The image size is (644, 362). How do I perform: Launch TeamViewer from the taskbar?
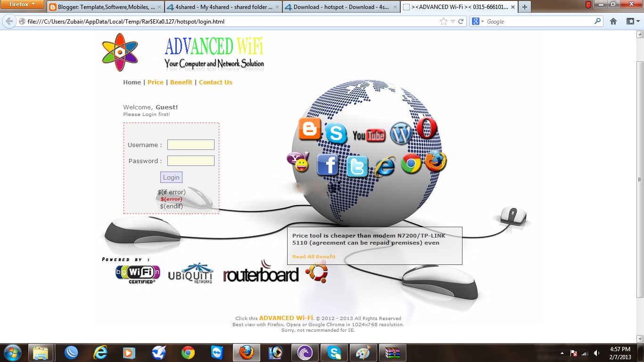click(x=217, y=353)
